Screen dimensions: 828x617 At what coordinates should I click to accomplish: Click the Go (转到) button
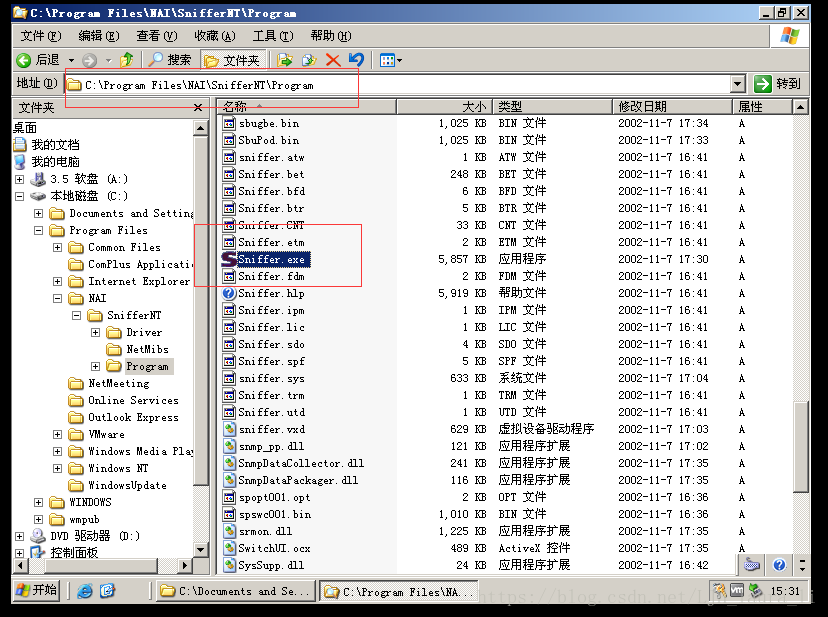(x=778, y=83)
